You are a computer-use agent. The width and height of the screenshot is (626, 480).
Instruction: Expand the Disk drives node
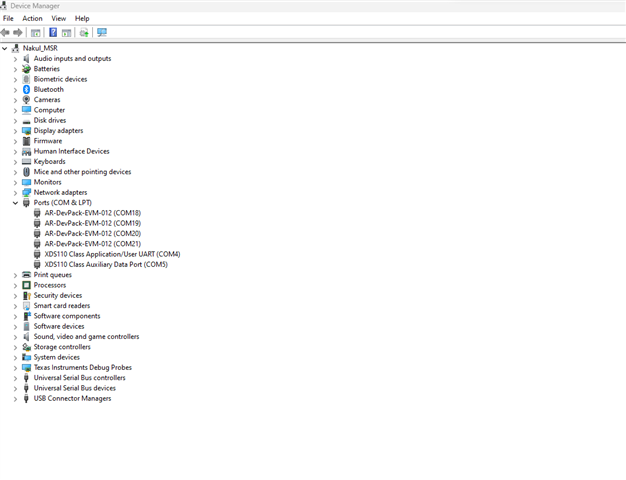[x=15, y=121]
